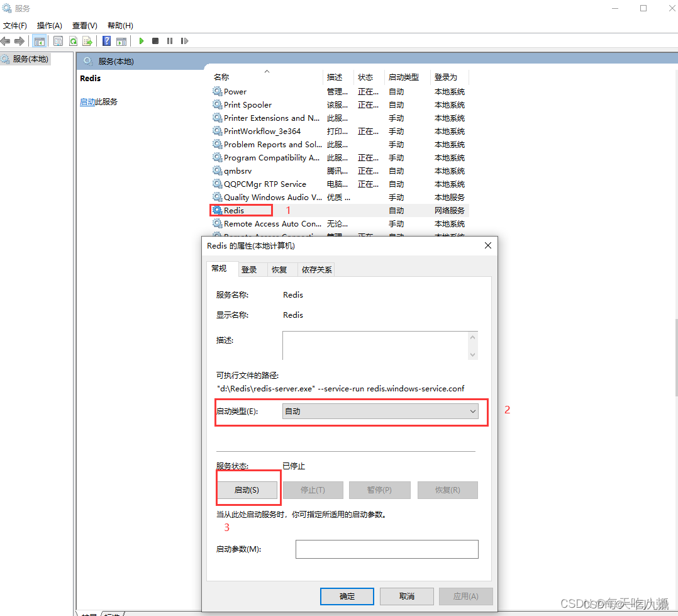The width and height of the screenshot is (678, 616).
Task: Open the Properties toolbar icon
Action: [x=58, y=41]
